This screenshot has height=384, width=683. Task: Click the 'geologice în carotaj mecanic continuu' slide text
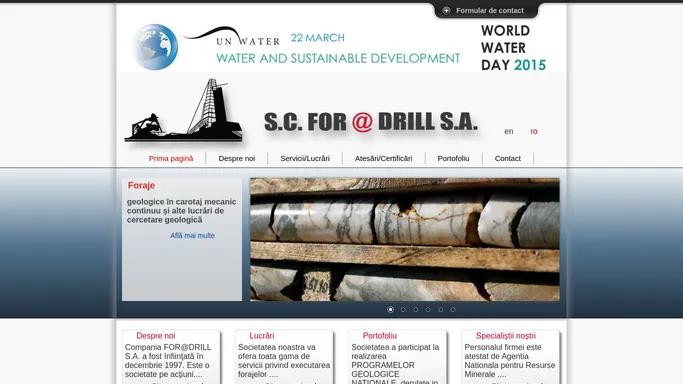182,206
